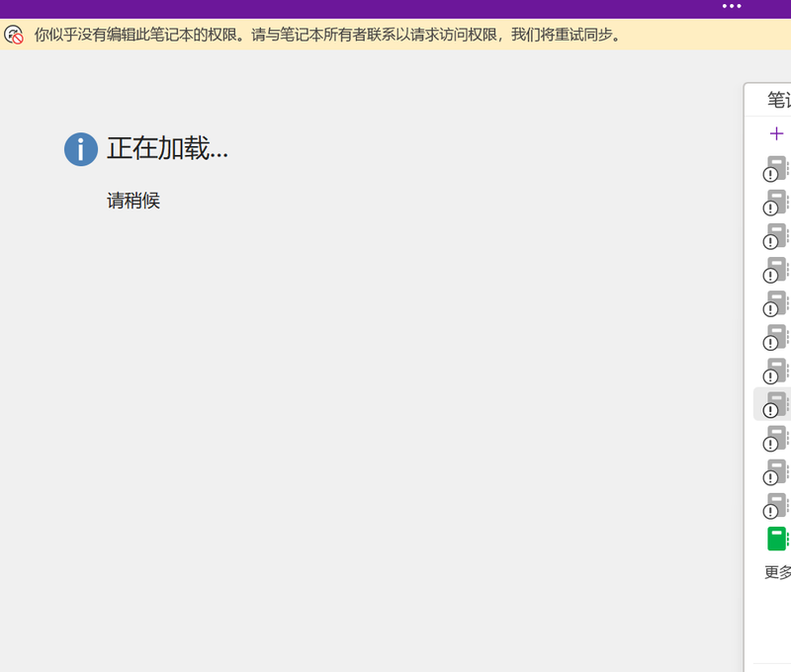Open the first gray notebook in the list
Image resolution: width=791 pixels, height=672 pixels.
coord(776,169)
